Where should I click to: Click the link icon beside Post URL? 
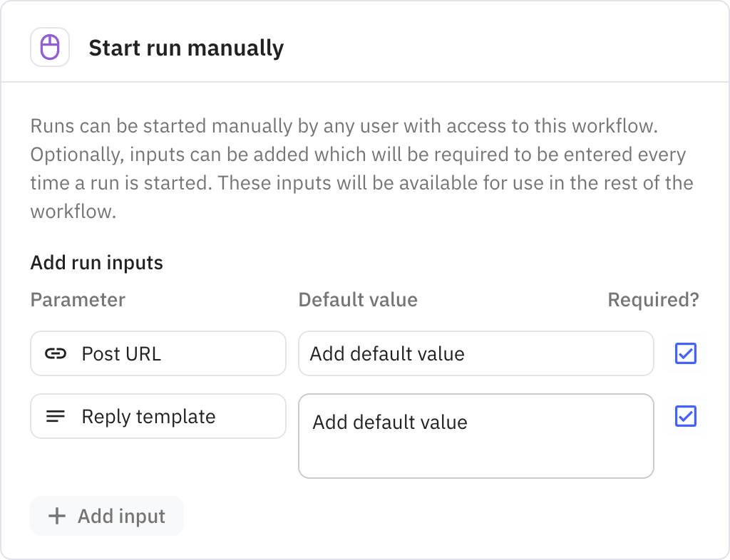tap(56, 353)
